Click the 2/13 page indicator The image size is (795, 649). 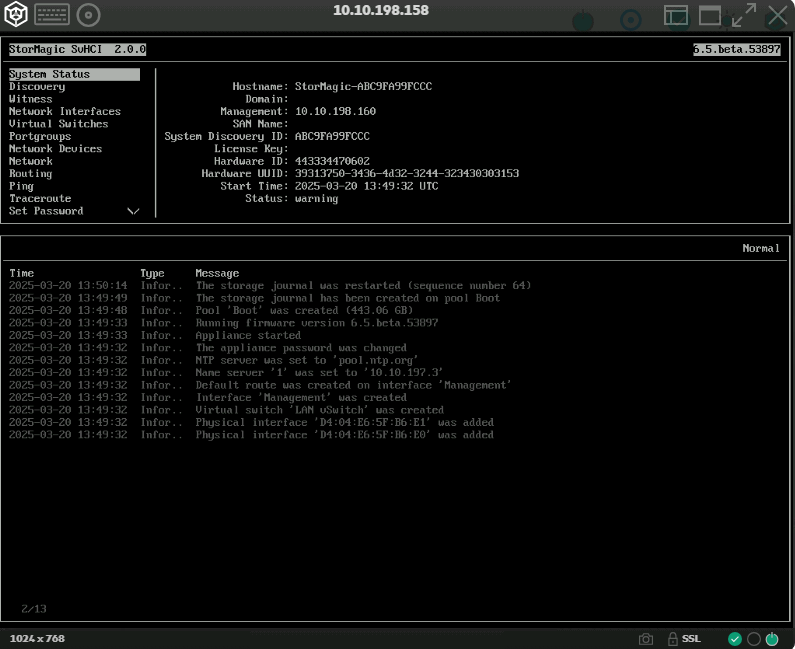(x=33, y=608)
